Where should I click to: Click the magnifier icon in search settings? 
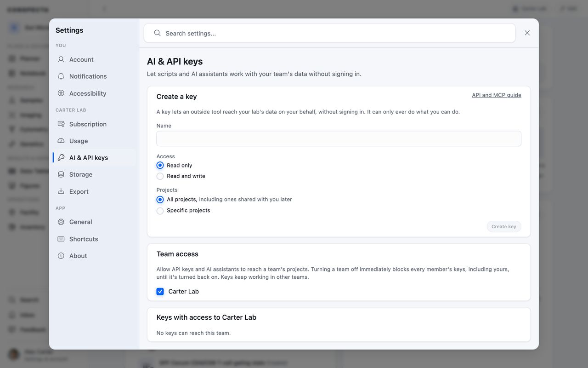coord(157,33)
